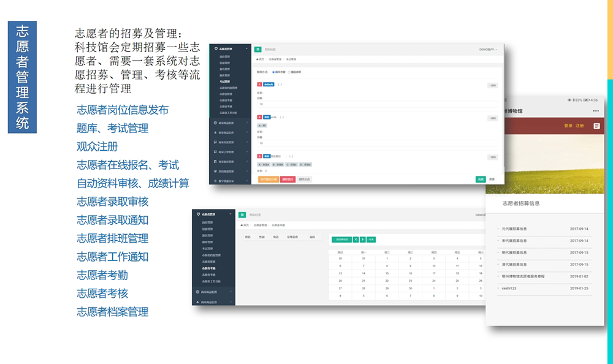Viewport: 613px width, 364px height.
Task: Tap the eye icon in the phone status bar
Action: click(x=569, y=100)
